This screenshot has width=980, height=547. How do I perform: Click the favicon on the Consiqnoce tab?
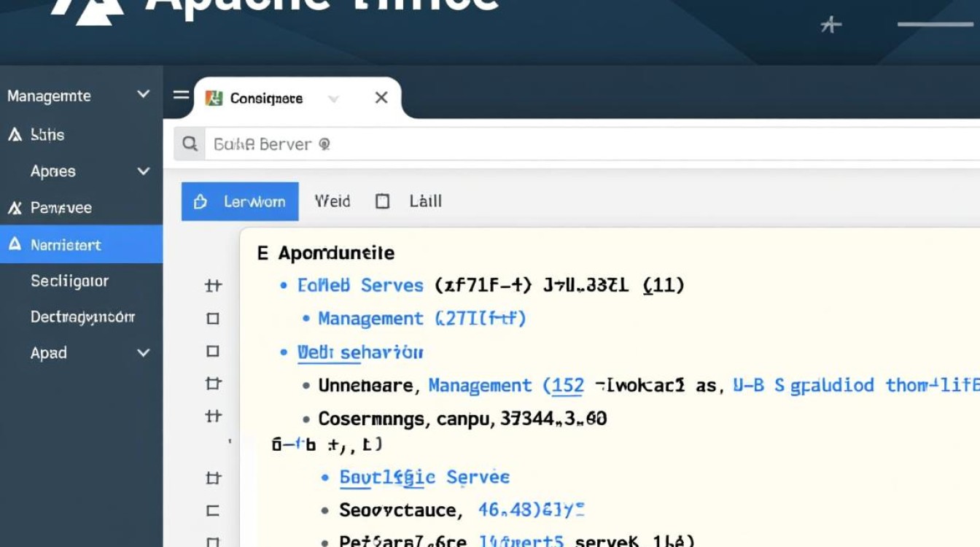(x=214, y=98)
